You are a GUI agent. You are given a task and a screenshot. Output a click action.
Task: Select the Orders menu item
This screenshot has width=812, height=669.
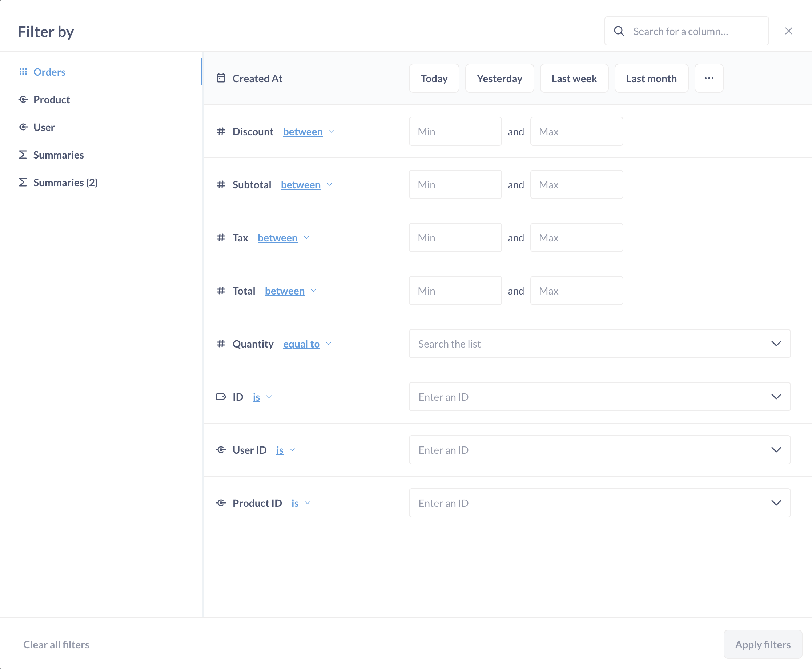(49, 72)
